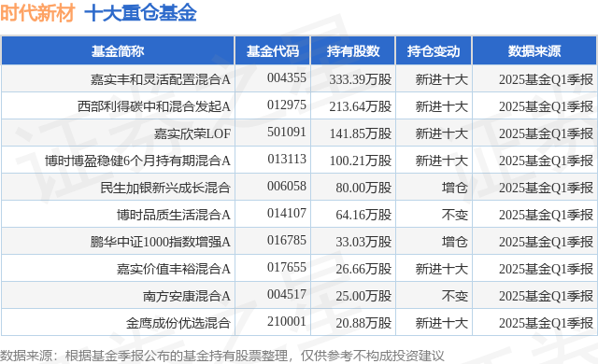Click the 十大重仓基金 heading

pyautogui.click(x=140, y=13)
